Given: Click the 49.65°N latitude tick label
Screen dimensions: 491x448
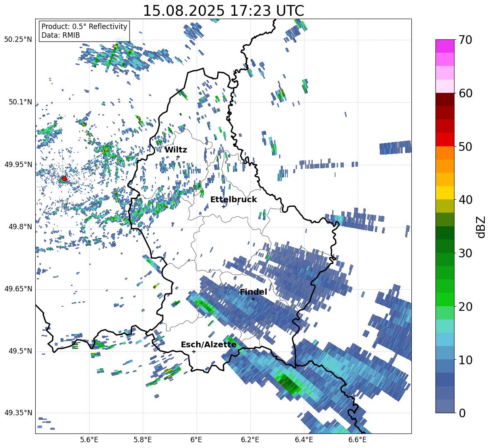Looking at the screenshot, I should (18, 289).
